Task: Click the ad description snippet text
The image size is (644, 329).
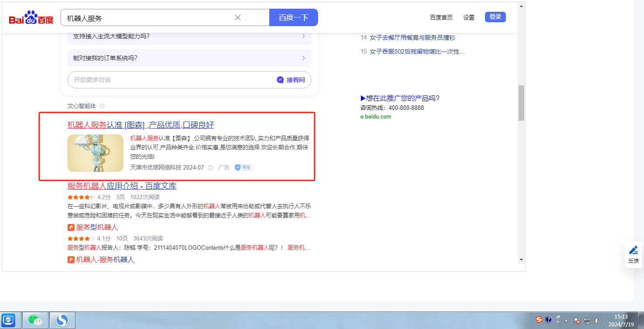Action: click(220, 147)
